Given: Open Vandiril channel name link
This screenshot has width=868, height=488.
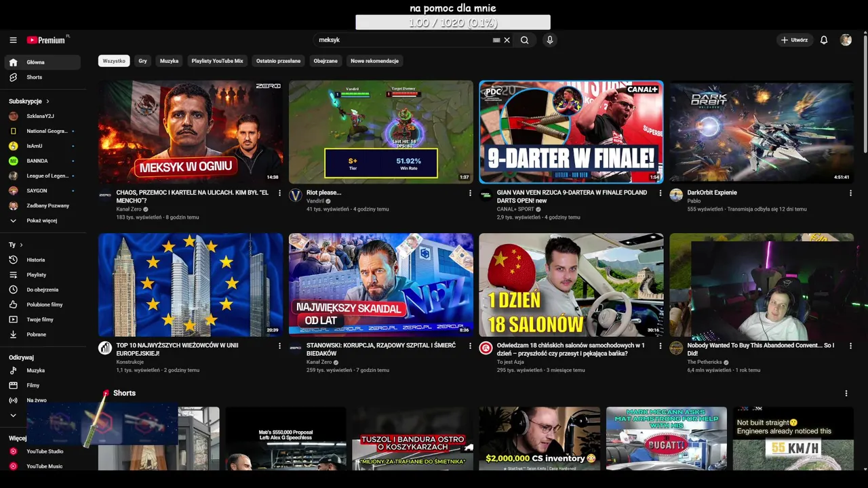Looking at the screenshot, I should [x=315, y=201].
